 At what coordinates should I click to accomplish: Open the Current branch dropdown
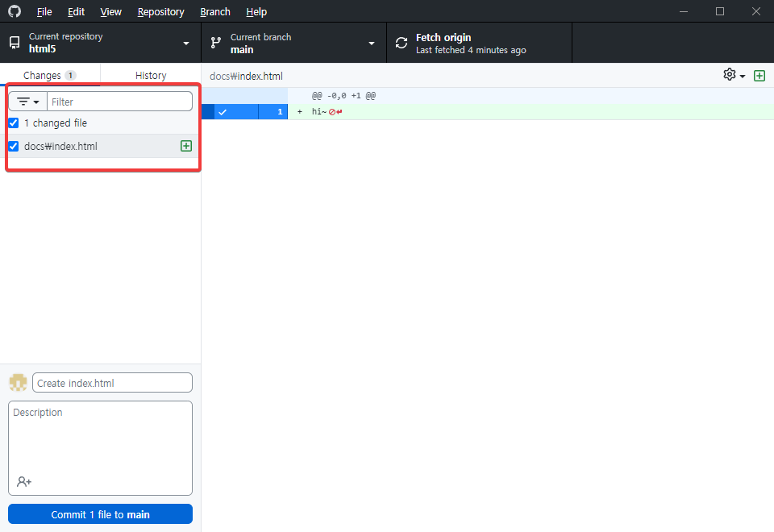[371, 43]
